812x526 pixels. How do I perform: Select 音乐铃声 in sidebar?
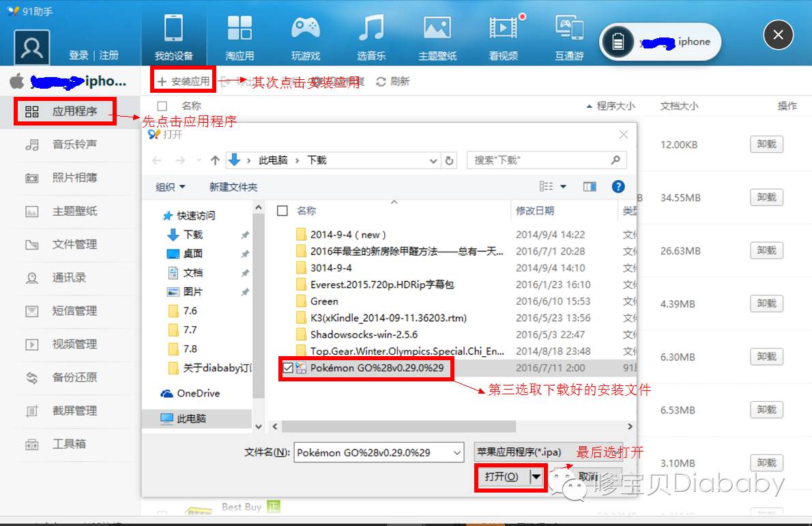(x=70, y=145)
